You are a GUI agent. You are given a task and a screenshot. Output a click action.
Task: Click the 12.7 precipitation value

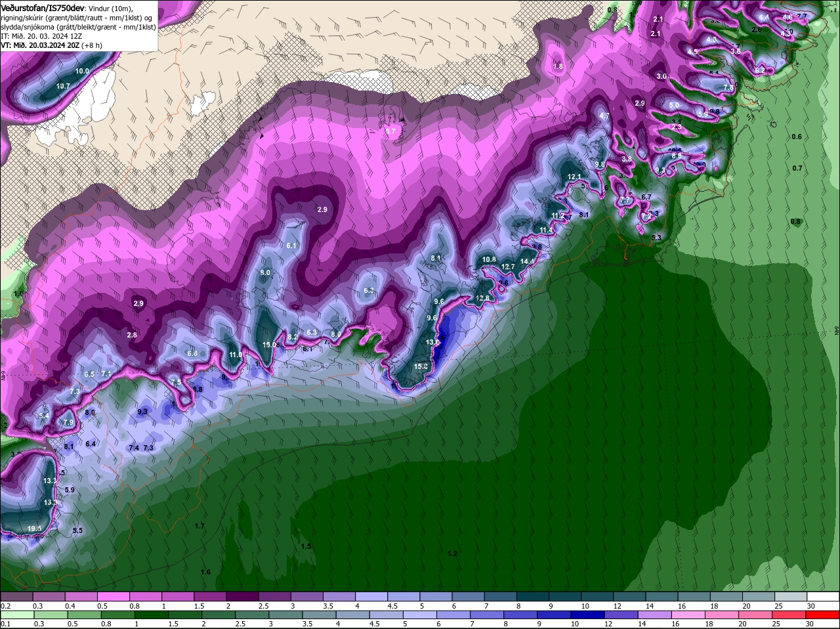point(508,267)
